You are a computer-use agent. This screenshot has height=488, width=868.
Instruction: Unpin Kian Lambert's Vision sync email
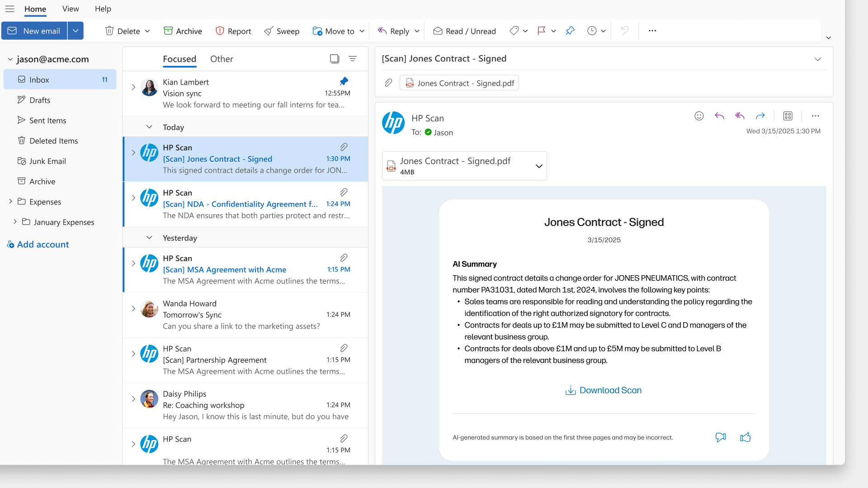(x=344, y=81)
